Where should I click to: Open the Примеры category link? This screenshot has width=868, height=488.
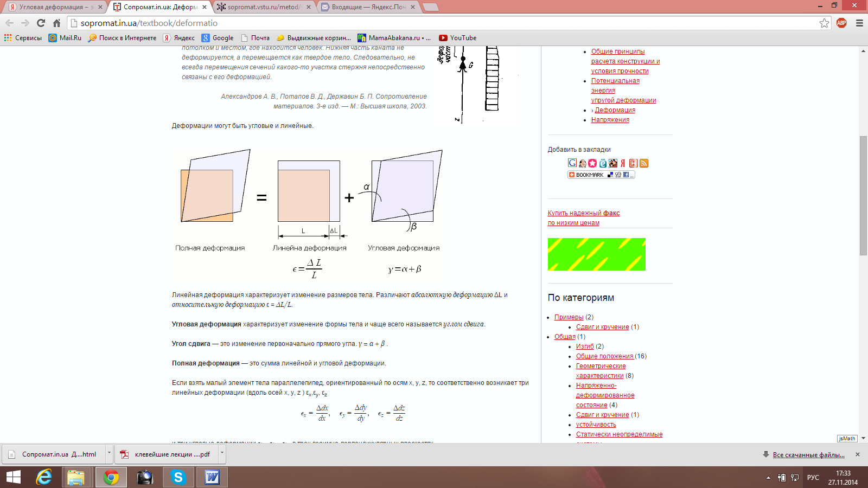point(569,317)
